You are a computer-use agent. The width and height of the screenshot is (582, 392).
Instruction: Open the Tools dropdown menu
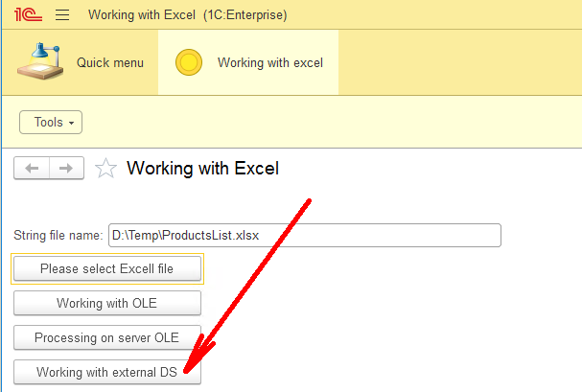51,122
